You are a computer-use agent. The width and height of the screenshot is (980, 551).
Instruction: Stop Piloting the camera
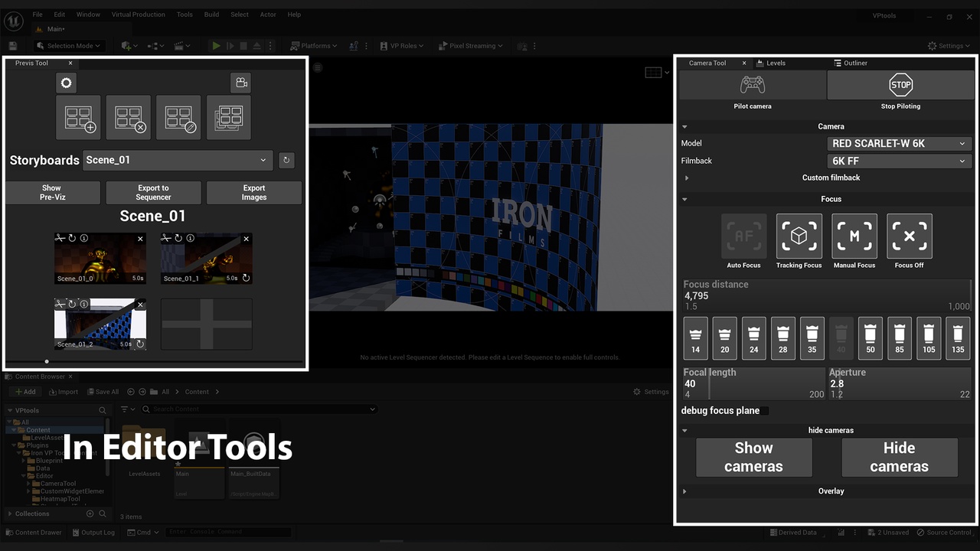pos(900,85)
